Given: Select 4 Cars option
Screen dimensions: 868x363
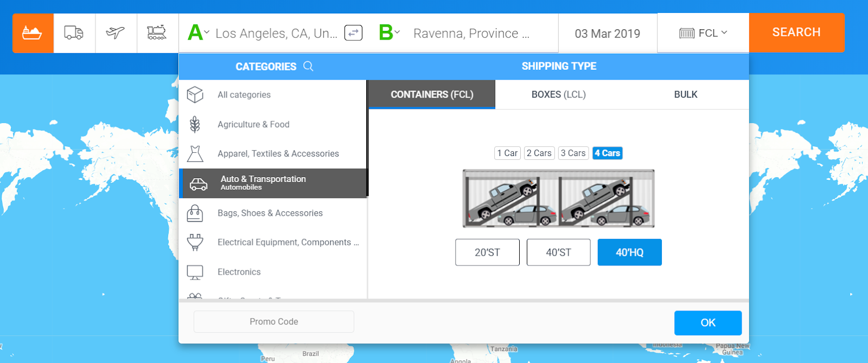Looking at the screenshot, I should (x=608, y=153).
